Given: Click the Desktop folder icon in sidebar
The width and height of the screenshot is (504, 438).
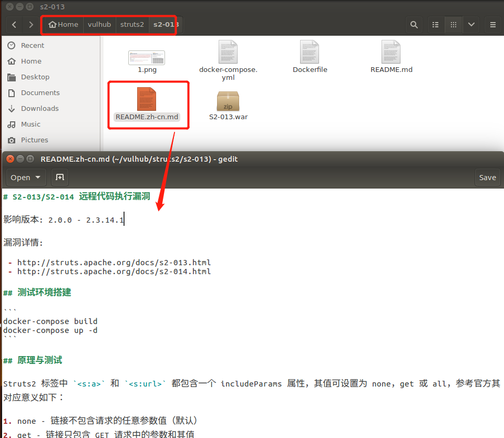Looking at the screenshot, I should (x=12, y=77).
